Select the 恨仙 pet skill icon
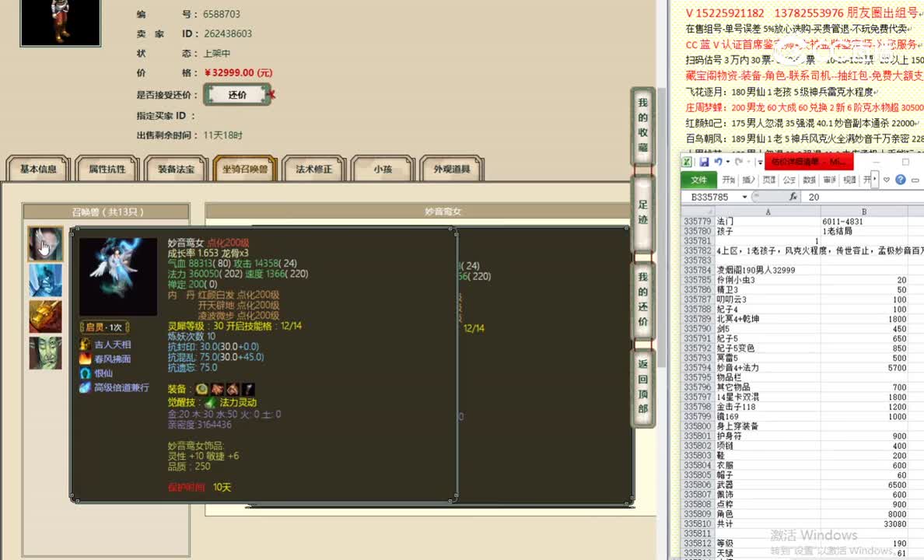 tap(85, 373)
